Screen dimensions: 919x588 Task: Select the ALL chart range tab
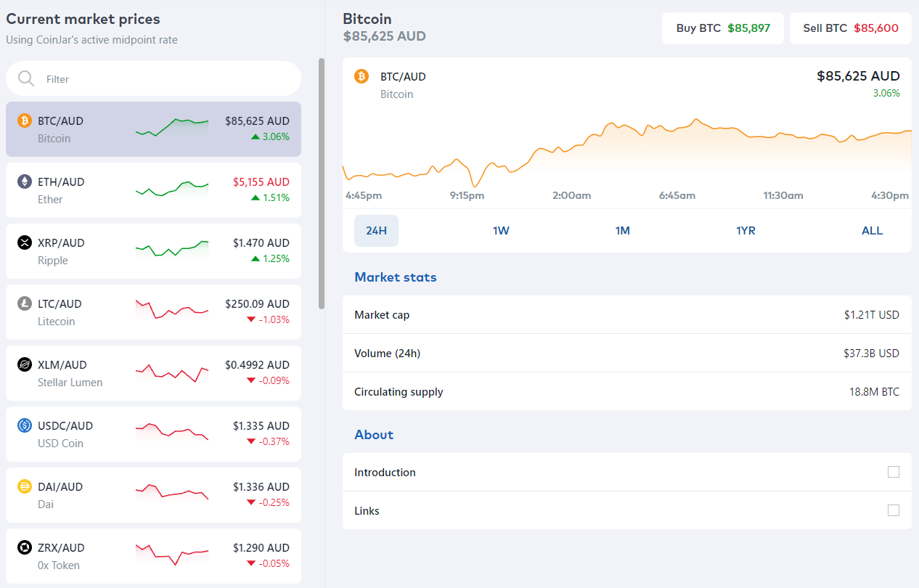coord(872,231)
